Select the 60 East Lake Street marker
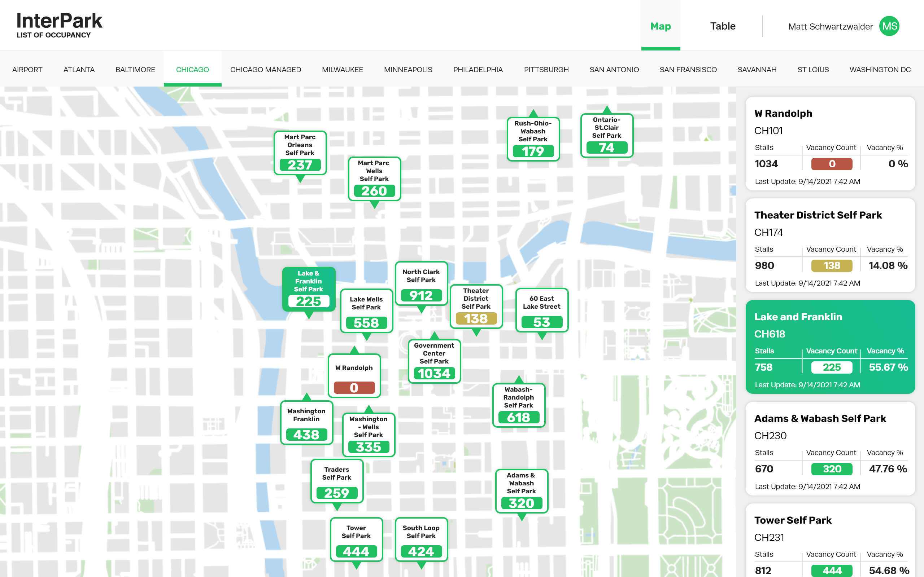The image size is (924, 577). (541, 310)
